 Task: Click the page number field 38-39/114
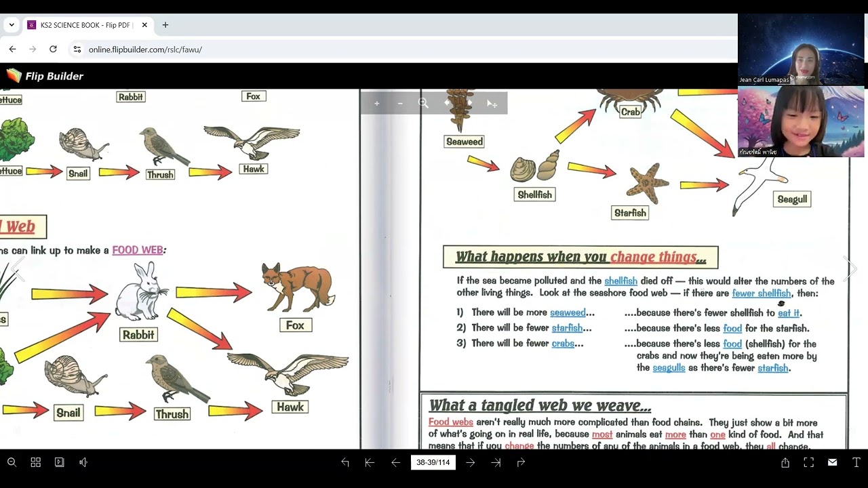pyautogui.click(x=433, y=462)
